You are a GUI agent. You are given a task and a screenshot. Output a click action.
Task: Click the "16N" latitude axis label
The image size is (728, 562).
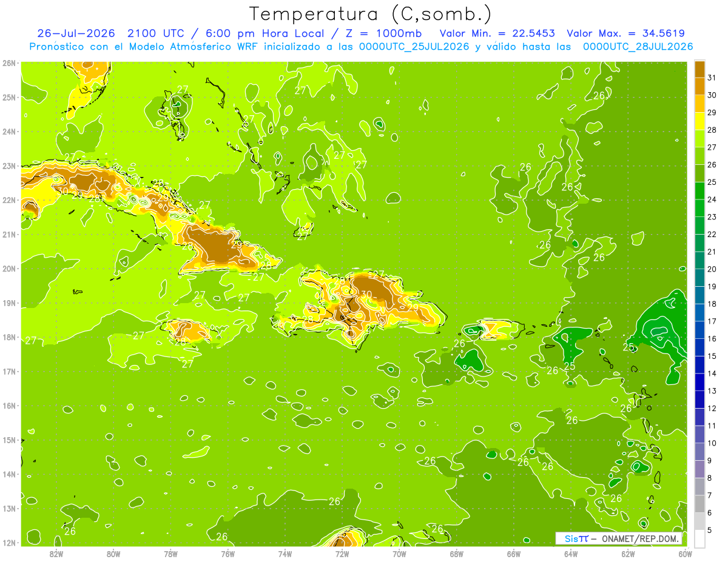point(9,406)
